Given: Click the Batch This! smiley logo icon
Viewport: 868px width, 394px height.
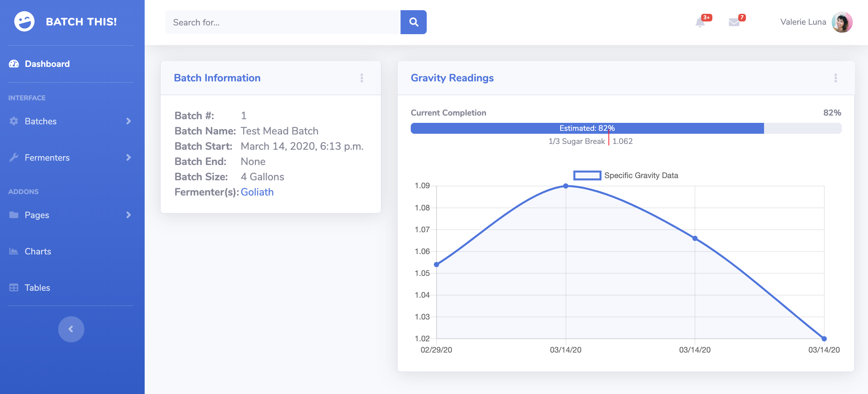Looking at the screenshot, I should tap(24, 22).
